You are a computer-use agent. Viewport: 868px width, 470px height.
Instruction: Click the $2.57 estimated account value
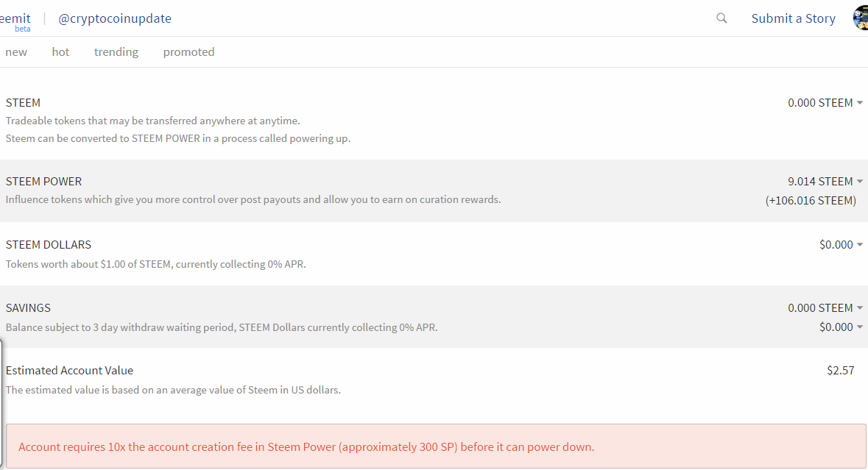(840, 371)
